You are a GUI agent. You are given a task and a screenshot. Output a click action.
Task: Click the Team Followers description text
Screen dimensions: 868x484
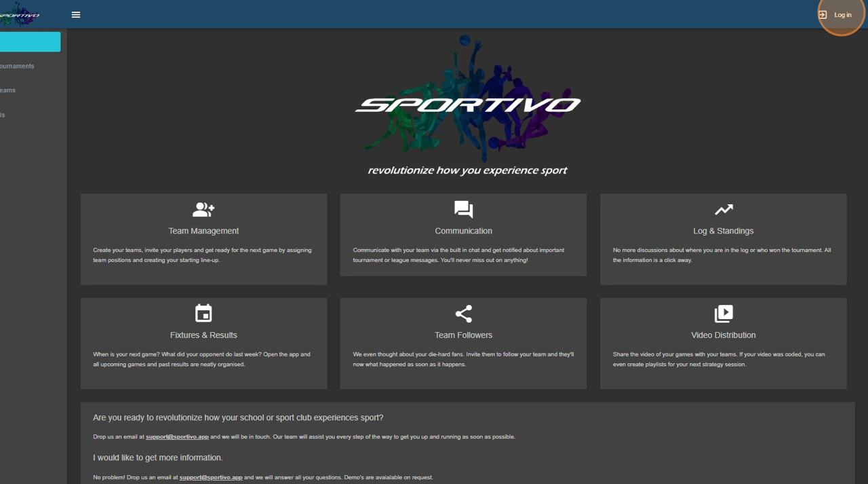click(x=463, y=359)
